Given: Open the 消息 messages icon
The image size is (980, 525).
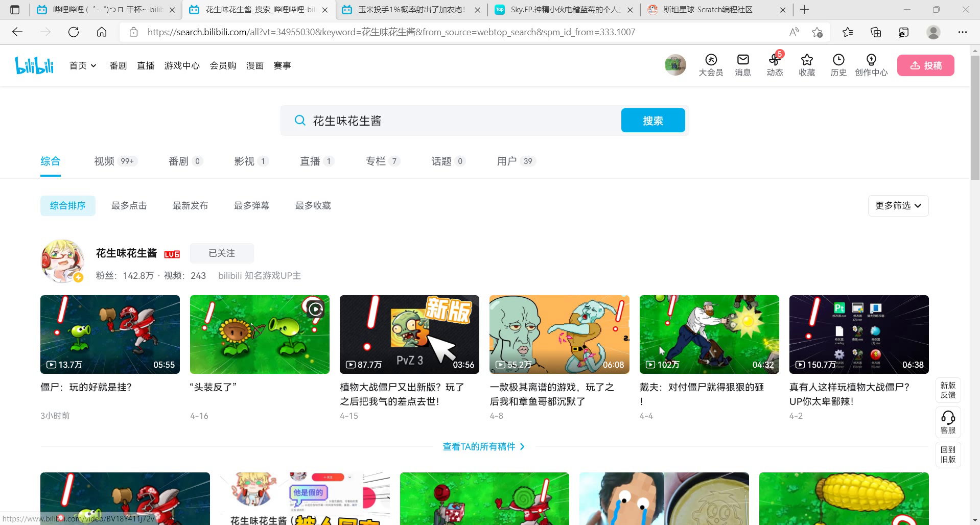Looking at the screenshot, I should click(x=743, y=60).
